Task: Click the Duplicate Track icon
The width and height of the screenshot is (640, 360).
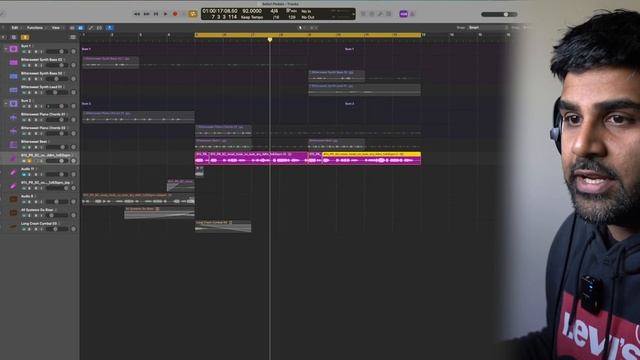Action: tap(13, 37)
